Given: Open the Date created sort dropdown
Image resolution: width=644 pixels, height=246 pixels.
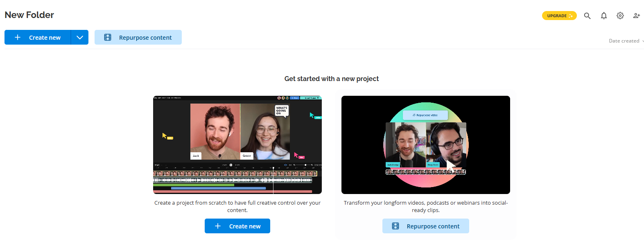Looking at the screenshot, I should (x=626, y=41).
